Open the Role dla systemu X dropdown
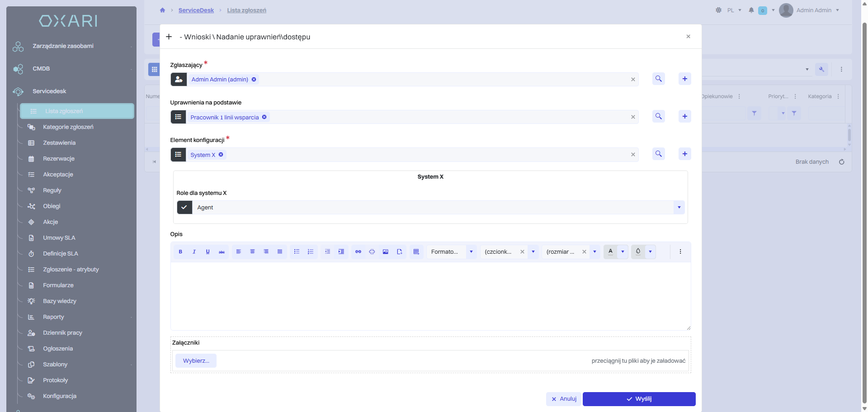 pyautogui.click(x=679, y=208)
